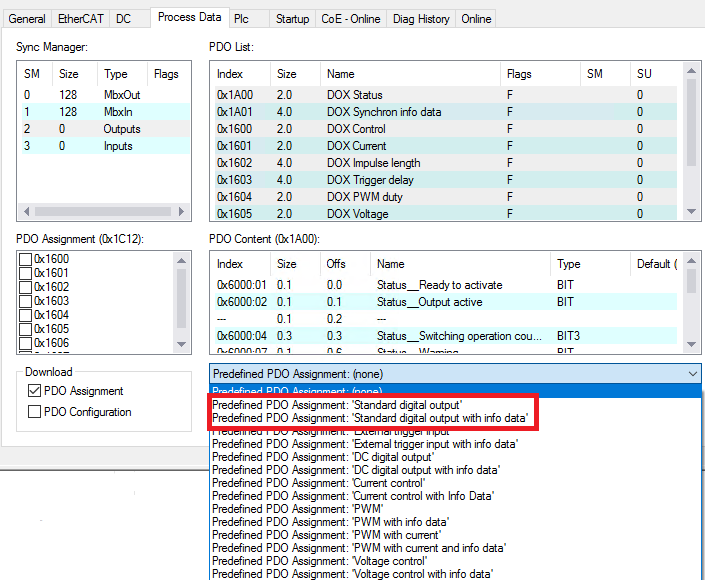705x580 pixels.
Task: Open the Diag History tab
Action: click(421, 19)
